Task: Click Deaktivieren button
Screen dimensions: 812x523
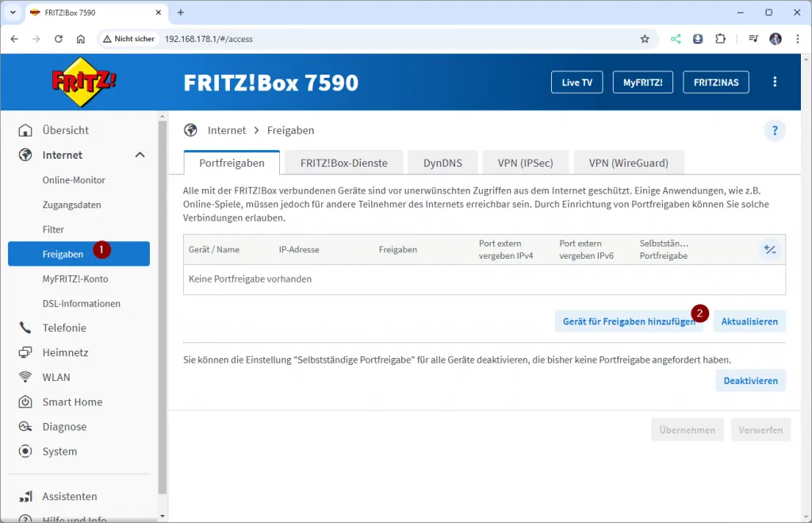Action: click(750, 381)
